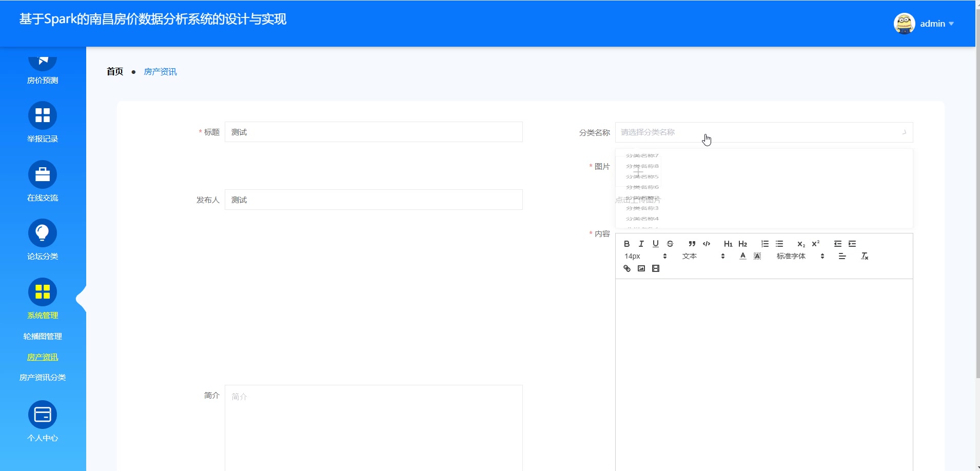Open the text alignment options
980x471 pixels.
coord(842,256)
